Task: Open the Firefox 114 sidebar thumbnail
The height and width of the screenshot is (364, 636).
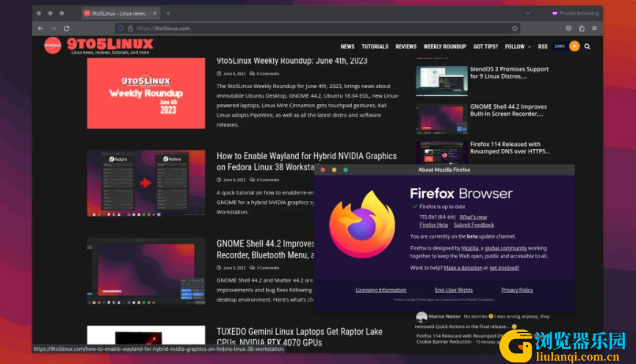Action: point(441,153)
